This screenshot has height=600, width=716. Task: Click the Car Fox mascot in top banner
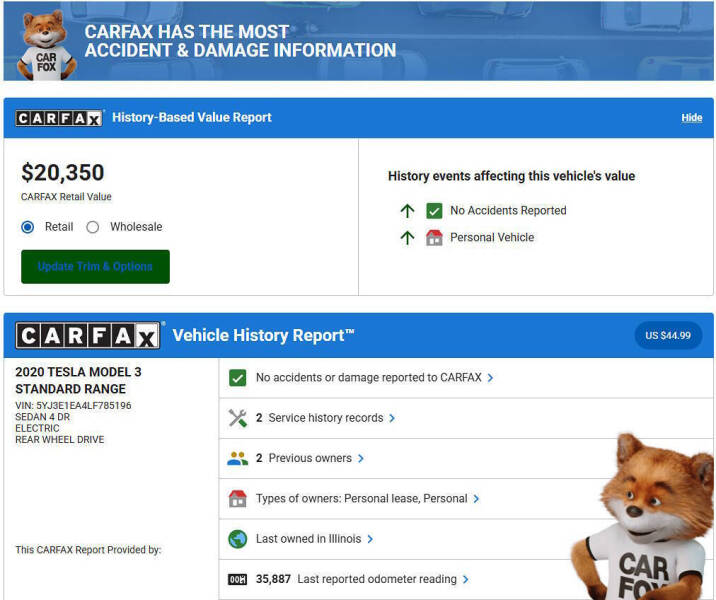(42, 45)
